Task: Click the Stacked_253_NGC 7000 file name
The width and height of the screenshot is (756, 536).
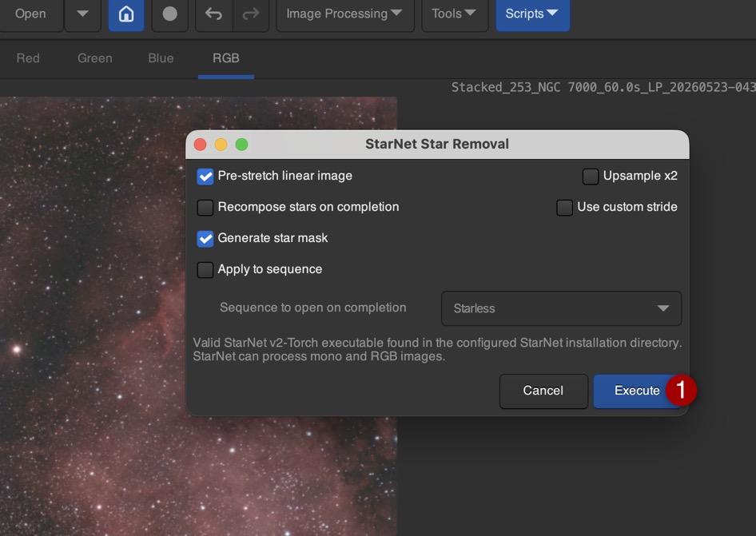Action: click(603, 87)
